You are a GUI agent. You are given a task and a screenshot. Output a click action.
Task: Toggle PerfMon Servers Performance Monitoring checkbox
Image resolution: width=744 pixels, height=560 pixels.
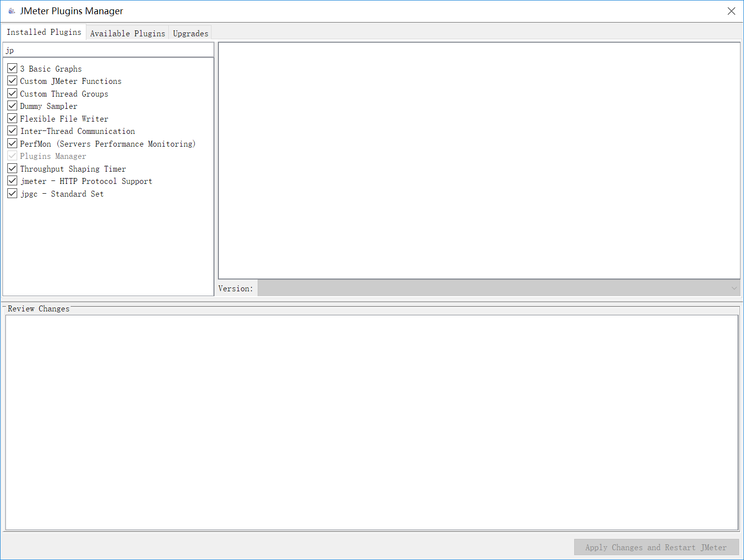tap(12, 143)
